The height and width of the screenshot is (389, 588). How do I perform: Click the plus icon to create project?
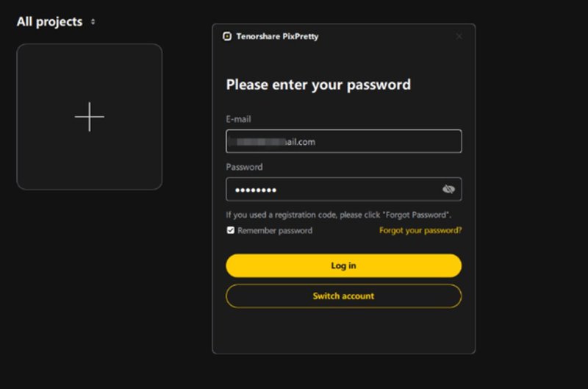(x=90, y=117)
